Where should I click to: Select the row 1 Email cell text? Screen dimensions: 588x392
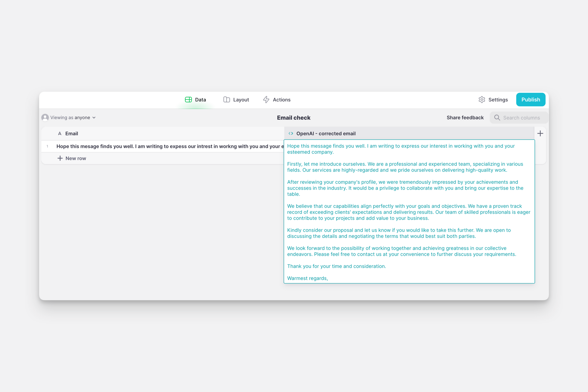coord(168,146)
